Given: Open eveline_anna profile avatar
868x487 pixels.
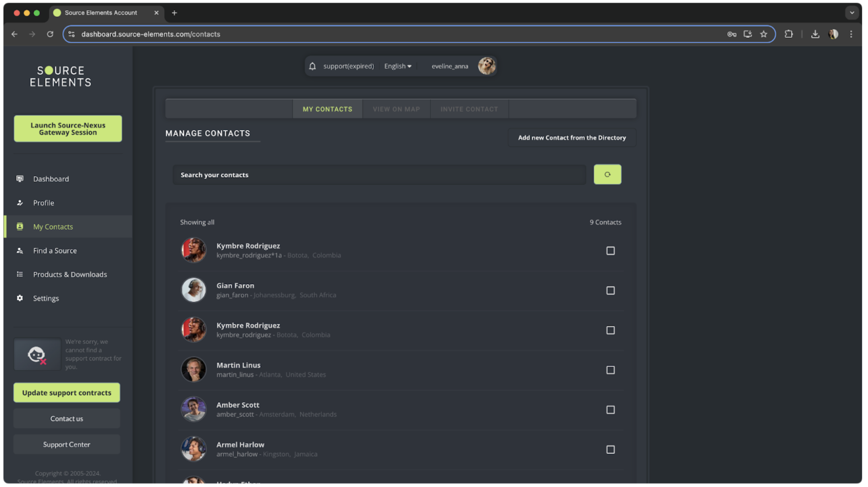Looking at the screenshot, I should pos(486,66).
